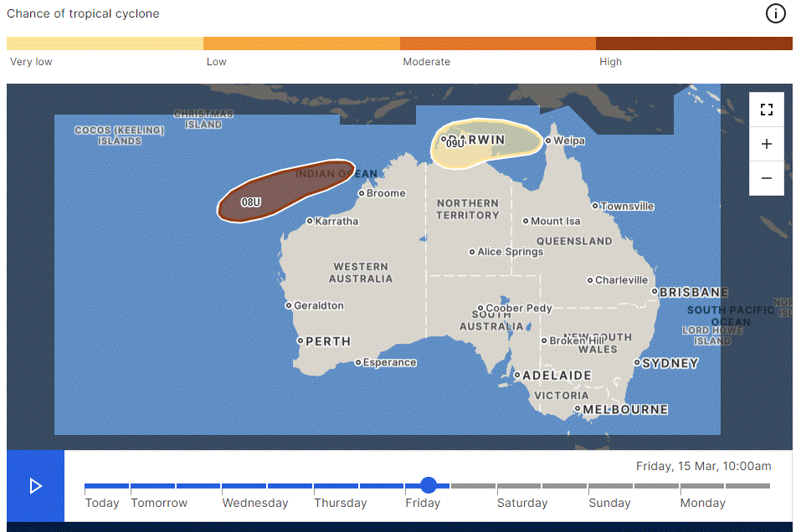Play the forecast timeline animation
Viewport: 796px width, 532px height.
pyautogui.click(x=35, y=486)
